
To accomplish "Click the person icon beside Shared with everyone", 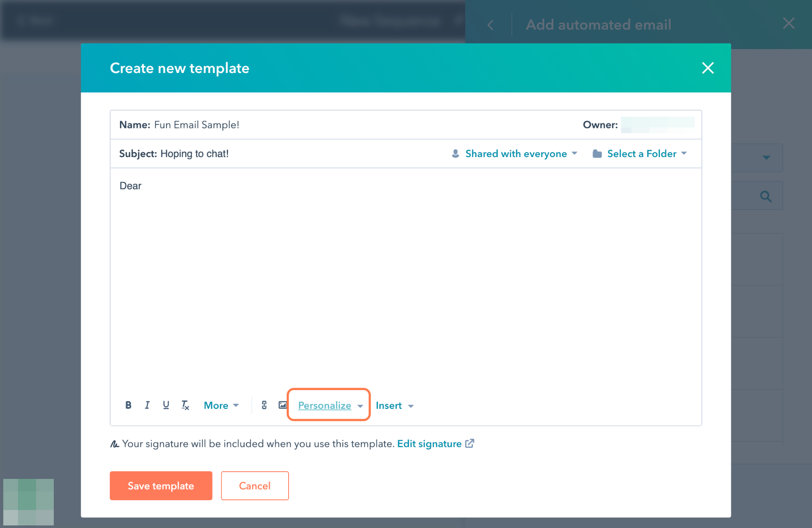I will [456, 154].
